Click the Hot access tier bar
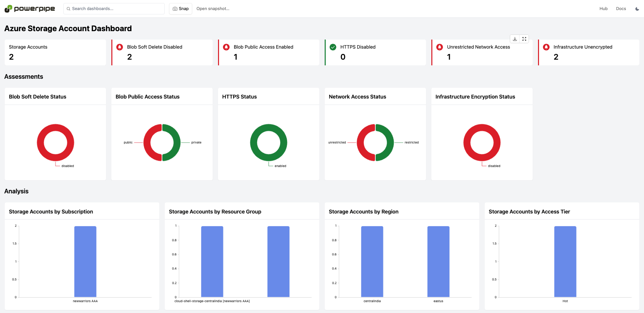 coord(565,261)
